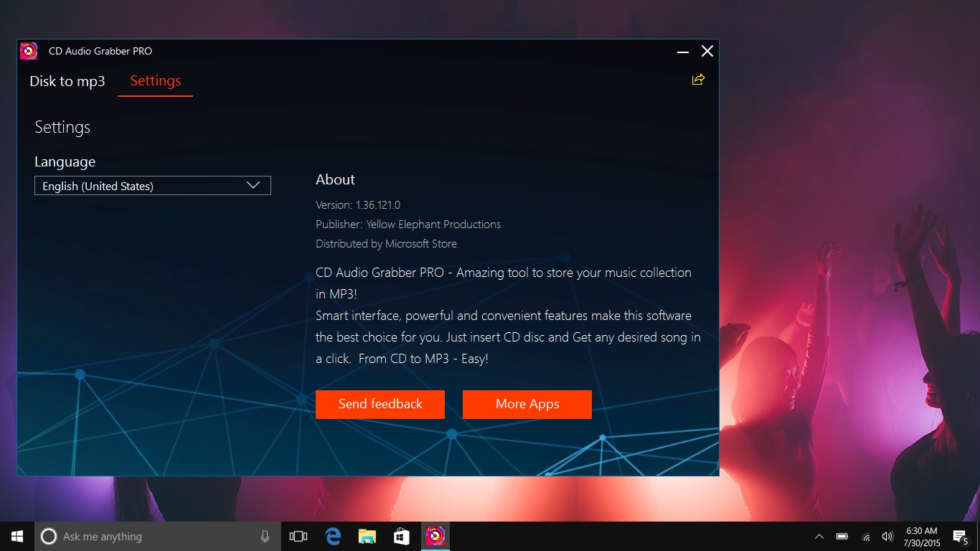Launch the CD Audio Grabber icon on taskbar

coord(435,536)
